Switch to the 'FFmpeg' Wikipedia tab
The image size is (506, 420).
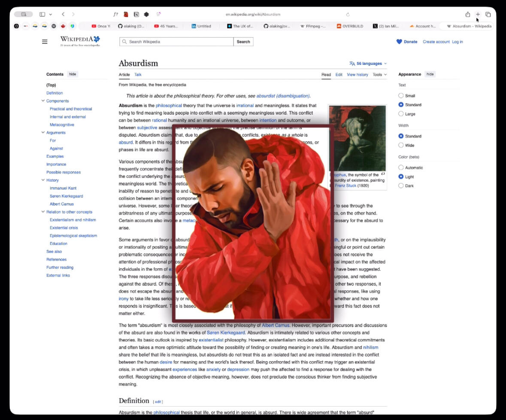(313, 26)
